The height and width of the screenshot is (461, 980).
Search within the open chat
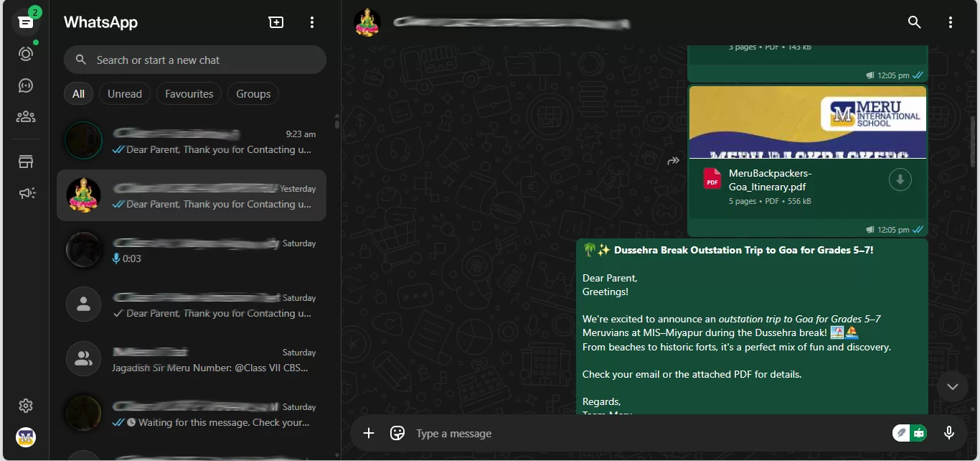pos(914,22)
